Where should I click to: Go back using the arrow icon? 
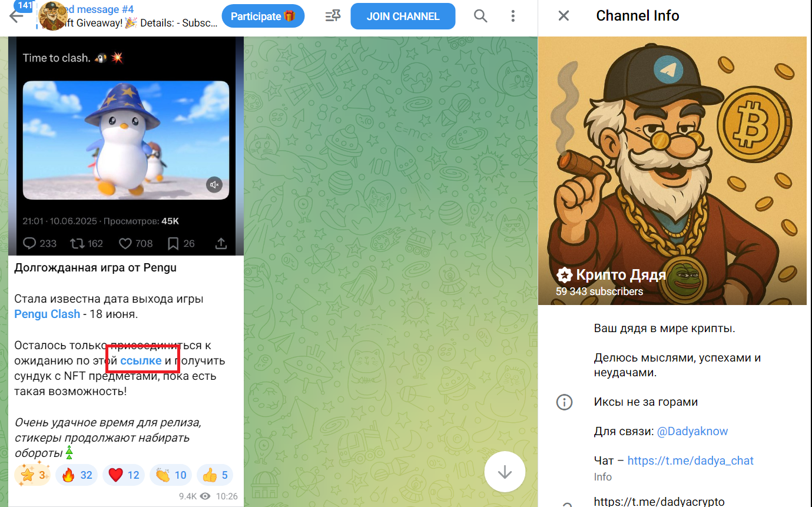click(16, 16)
